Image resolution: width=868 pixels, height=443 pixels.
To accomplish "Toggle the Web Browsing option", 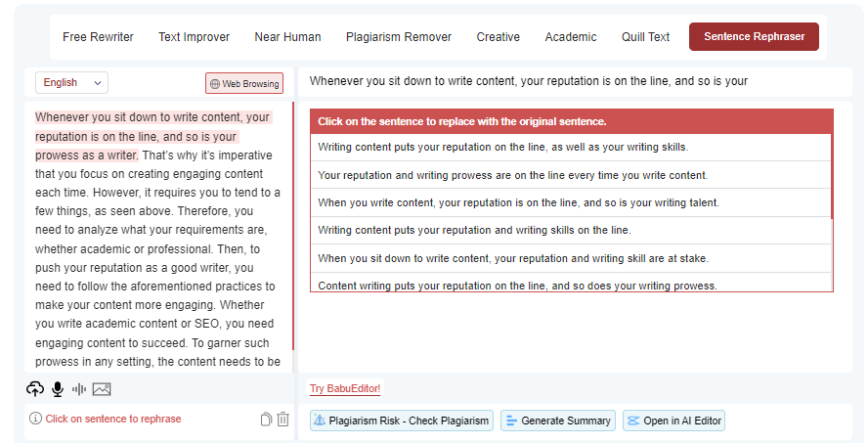I will pyautogui.click(x=243, y=84).
